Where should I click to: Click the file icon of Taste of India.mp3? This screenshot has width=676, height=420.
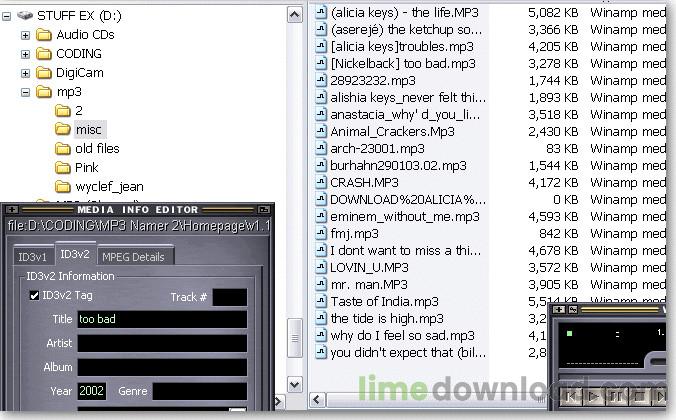point(321,301)
